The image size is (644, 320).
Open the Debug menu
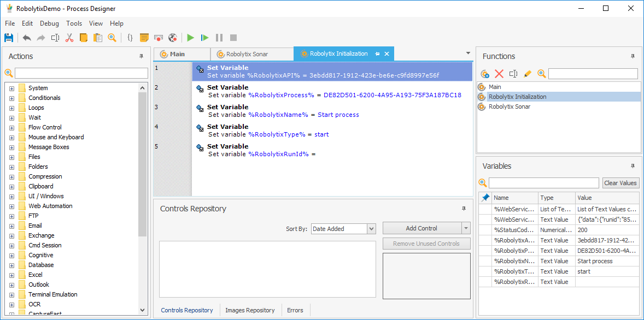[49, 23]
